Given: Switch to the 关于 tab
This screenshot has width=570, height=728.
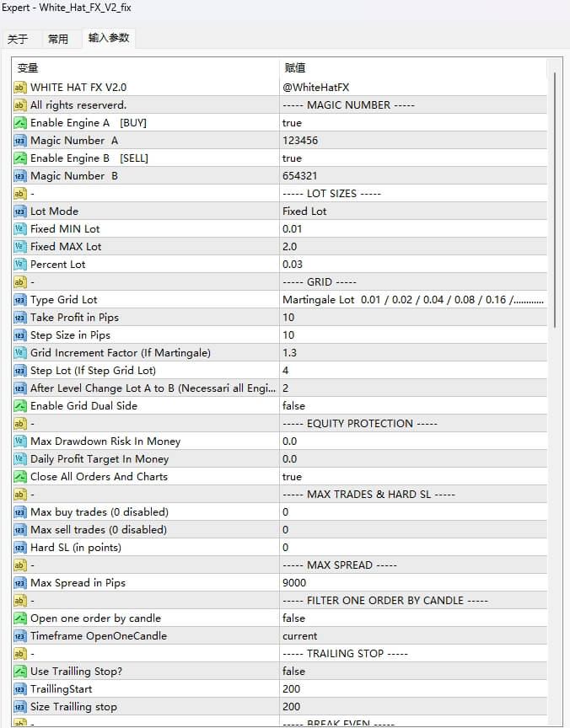Looking at the screenshot, I should point(18,39).
